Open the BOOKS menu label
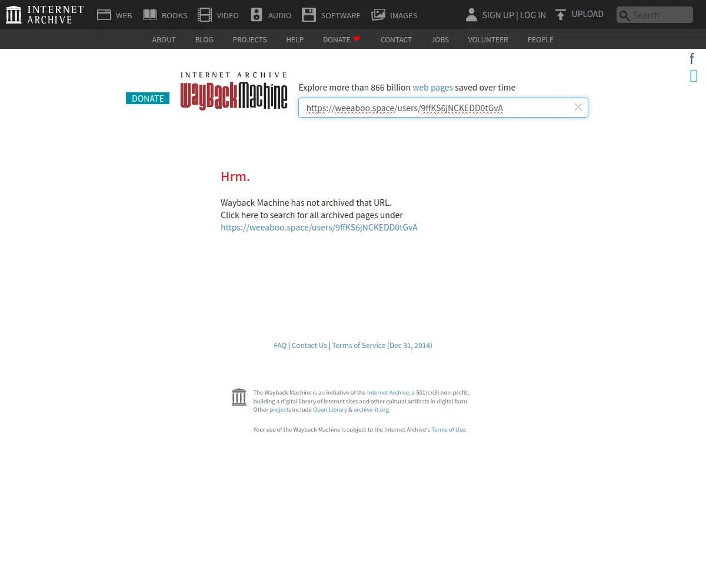This screenshot has width=706, height=588. [175, 15]
